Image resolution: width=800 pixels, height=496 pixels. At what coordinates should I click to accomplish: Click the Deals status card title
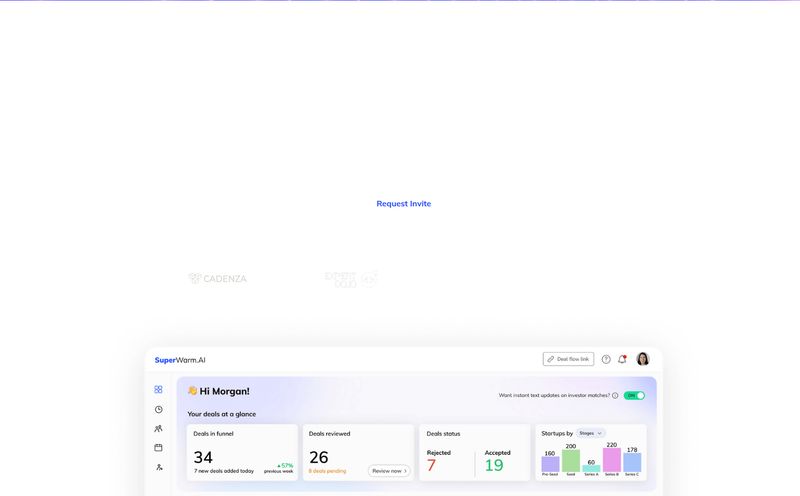[443, 434]
